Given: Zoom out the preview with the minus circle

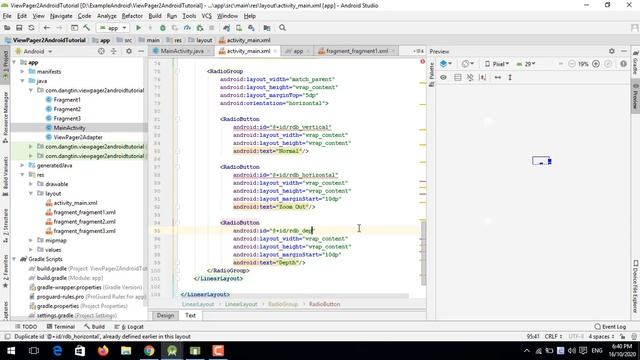Looking at the screenshot, I should [571, 64].
